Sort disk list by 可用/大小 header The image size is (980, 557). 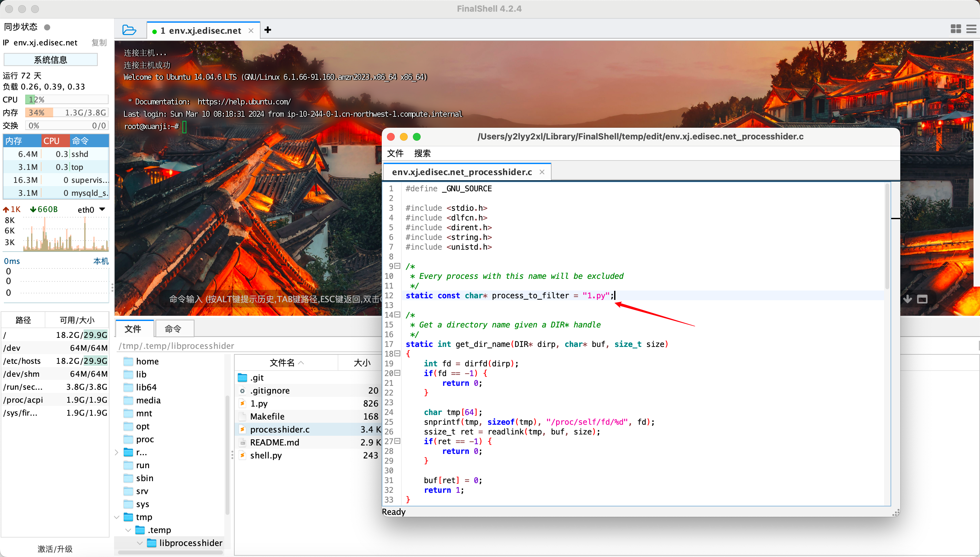click(x=77, y=320)
